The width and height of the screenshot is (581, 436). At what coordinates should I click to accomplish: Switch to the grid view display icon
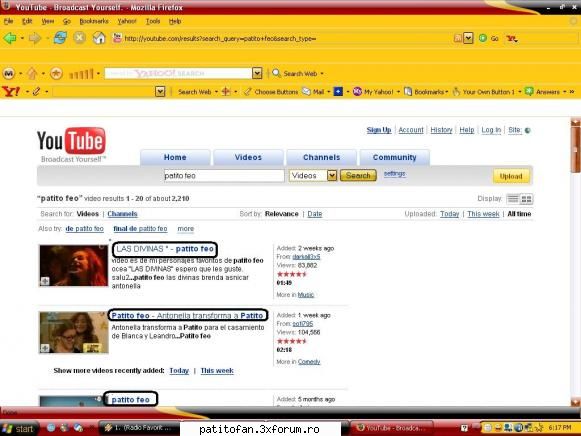[x=527, y=199]
